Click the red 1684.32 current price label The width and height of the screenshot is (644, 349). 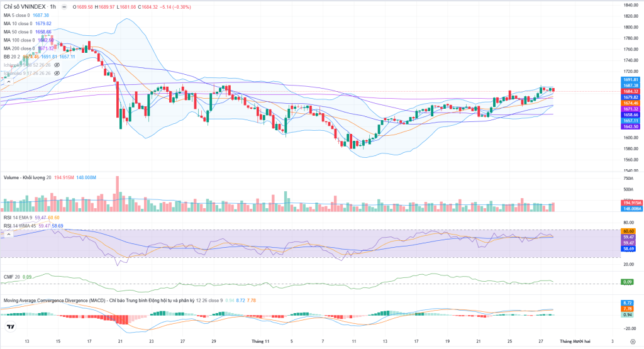point(631,92)
